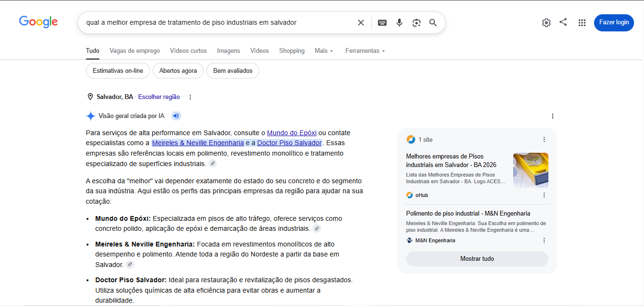This screenshot has height=306, width=644.
Task: Search by image with the camera lens icon
Action: pyautogui.click(x=417, y=22)
